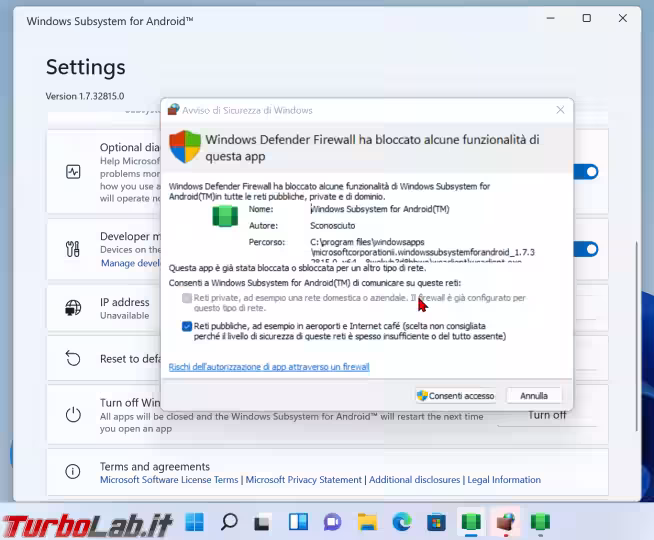The width and height of the screenshot is (654, 540).
Task: Click the Consenti accesso shield icon
Action: coord(422,396)
